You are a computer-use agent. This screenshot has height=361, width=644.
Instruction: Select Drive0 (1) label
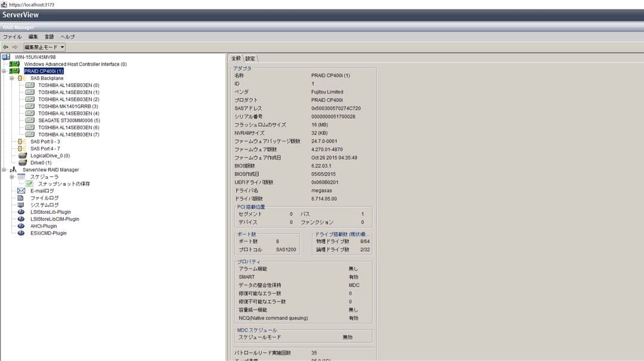tap(41, 163)
